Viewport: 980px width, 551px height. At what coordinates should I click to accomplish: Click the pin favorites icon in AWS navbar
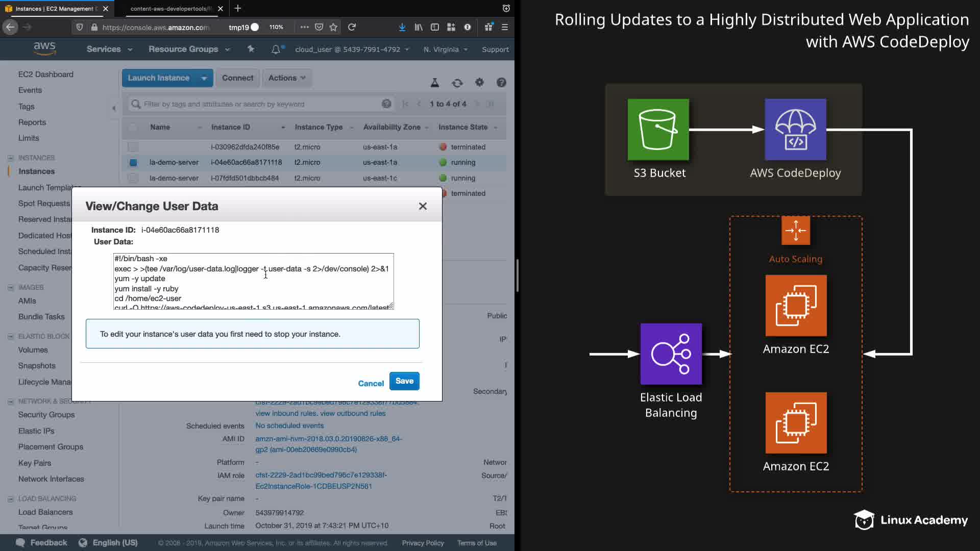pyautogui.click(x=251, y=49)
